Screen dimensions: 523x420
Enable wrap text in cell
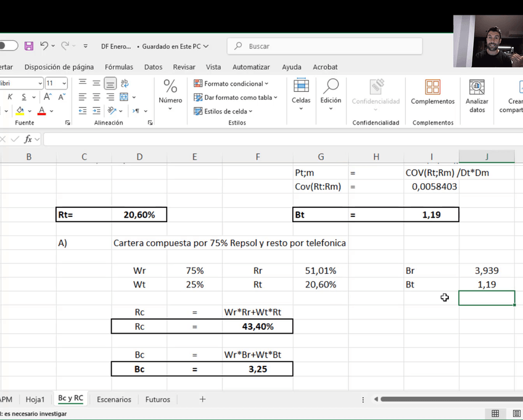(125, 83)
